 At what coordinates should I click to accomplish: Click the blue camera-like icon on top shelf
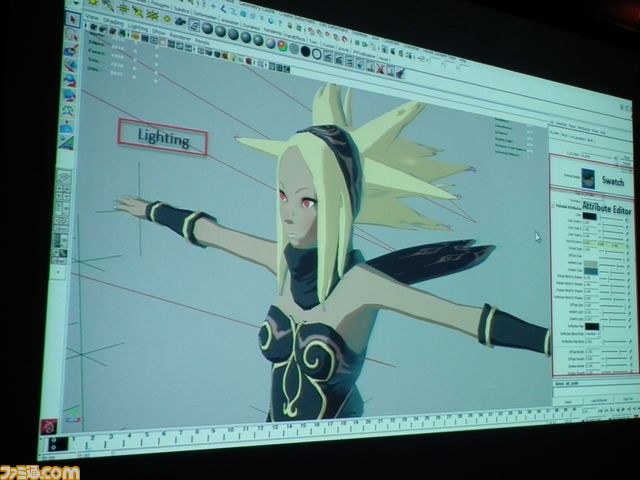pyautogui.click(x=180, y=22)
